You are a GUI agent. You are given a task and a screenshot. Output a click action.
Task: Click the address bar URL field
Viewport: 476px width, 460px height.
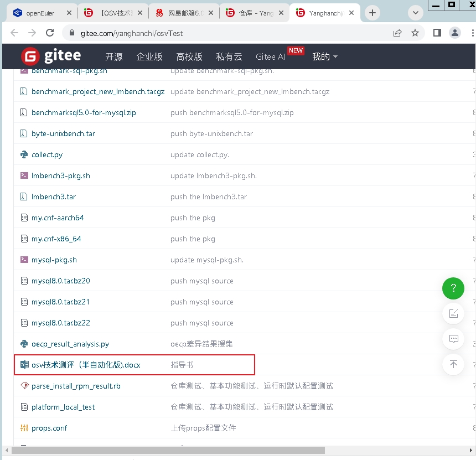[x=221, y=33]
